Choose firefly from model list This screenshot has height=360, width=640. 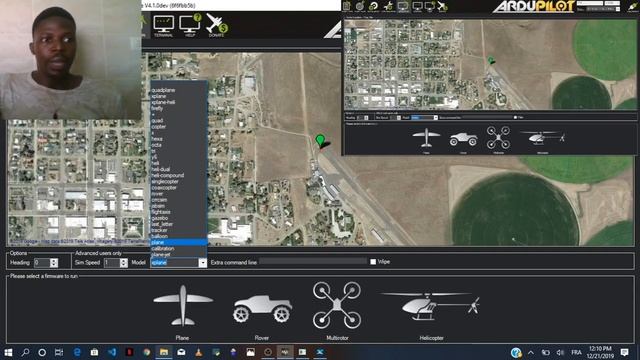pyautogui.click(x=157, y=109)
